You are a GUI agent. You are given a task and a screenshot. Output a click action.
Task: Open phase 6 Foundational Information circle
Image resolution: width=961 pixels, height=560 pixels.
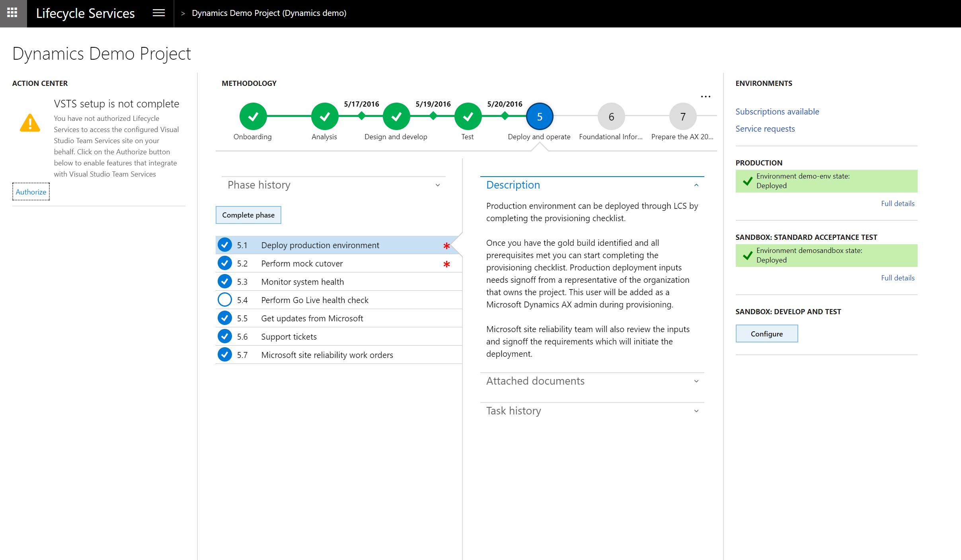[x=611, y=117]
